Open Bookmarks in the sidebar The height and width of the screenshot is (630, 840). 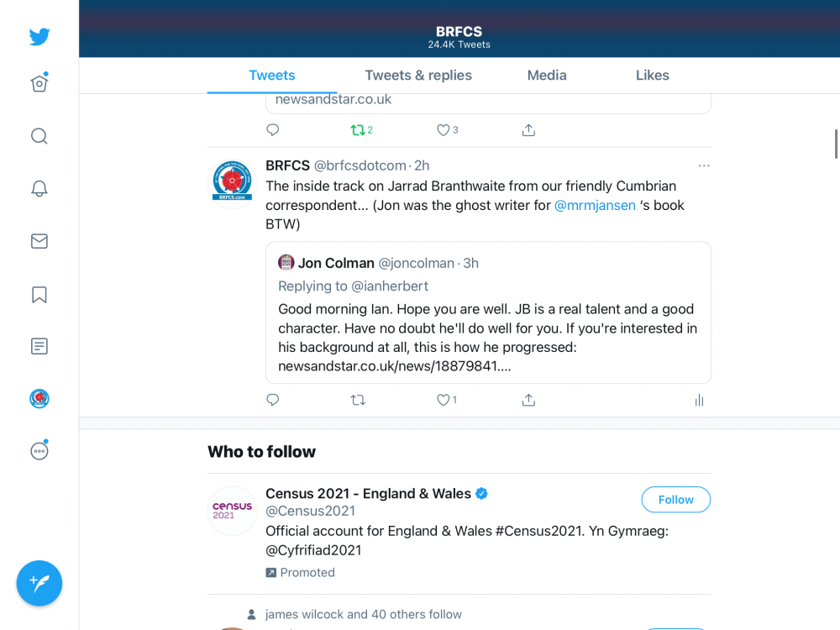[39, 295]
